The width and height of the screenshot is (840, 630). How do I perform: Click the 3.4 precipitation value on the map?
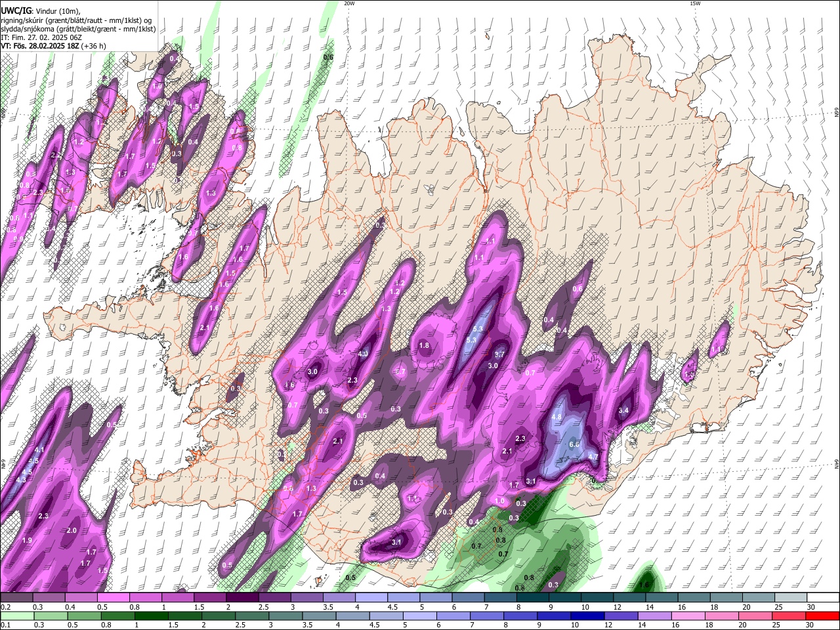click(x=623, y=411)
